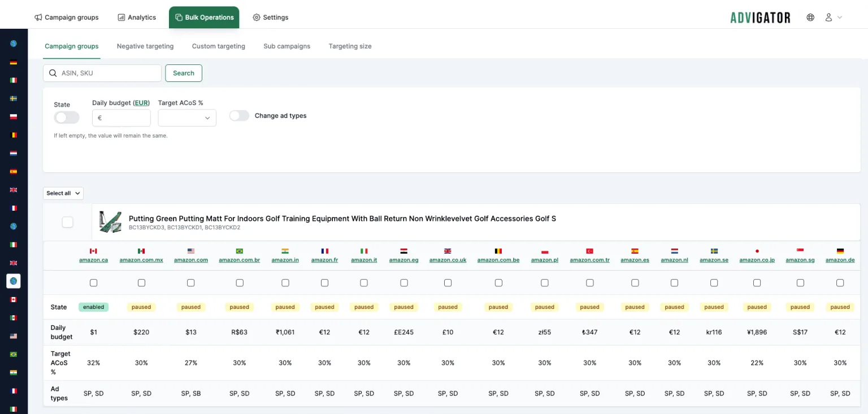Open the amazon.co.uk marketplace link

(448, 260)
